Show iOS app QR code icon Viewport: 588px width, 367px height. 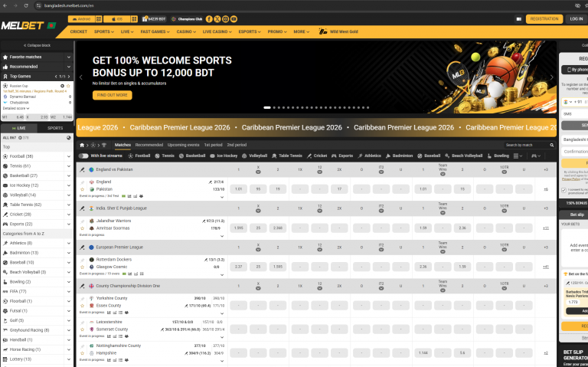[134, 19]
